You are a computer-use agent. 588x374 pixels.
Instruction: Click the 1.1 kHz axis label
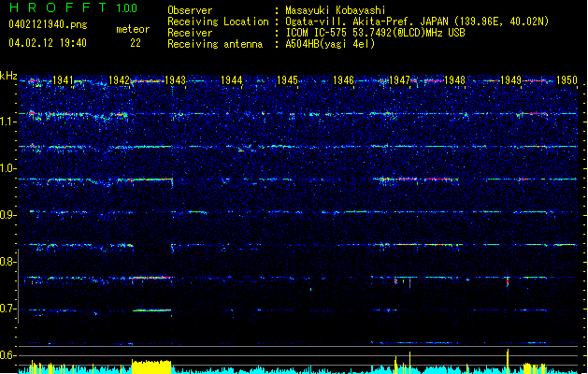(x=8, y=122)
